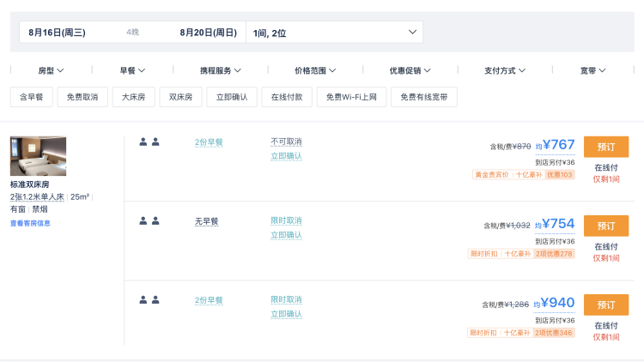Click the two-guest occupancy icon in first row
The image size is (644, 362).
point(149,142)
